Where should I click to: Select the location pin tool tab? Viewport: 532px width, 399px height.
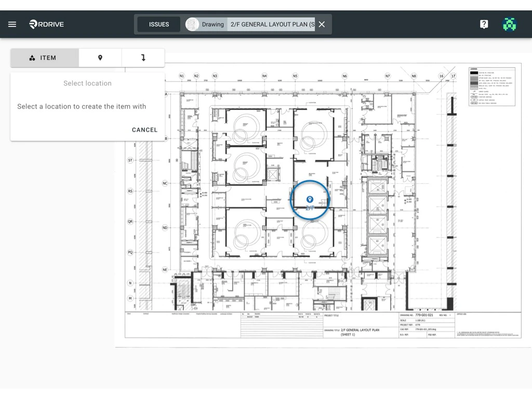[100, 58]
